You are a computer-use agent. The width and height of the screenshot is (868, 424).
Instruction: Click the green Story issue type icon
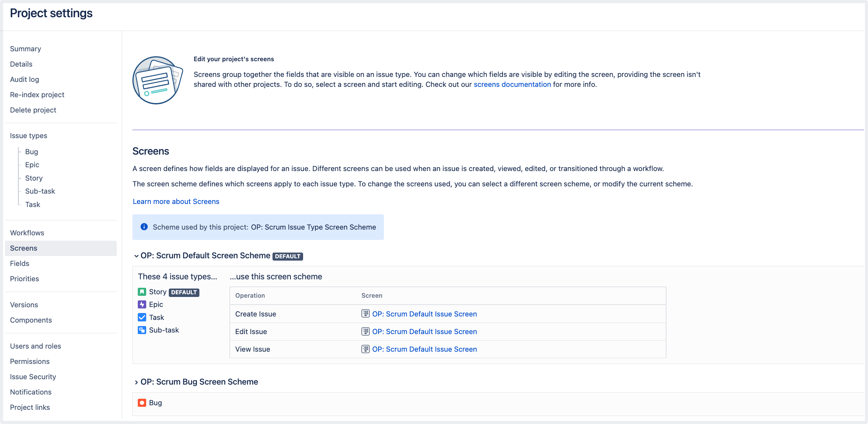(142, 292)
